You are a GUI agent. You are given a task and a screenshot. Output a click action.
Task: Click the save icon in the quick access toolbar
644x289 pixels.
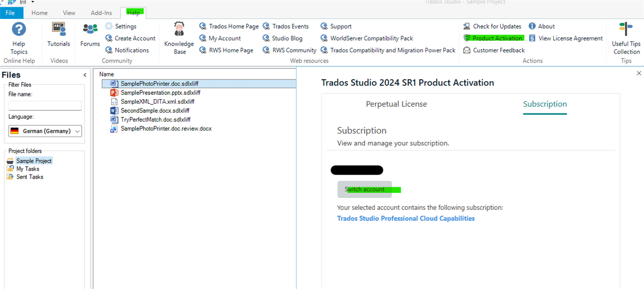[23, 2]
